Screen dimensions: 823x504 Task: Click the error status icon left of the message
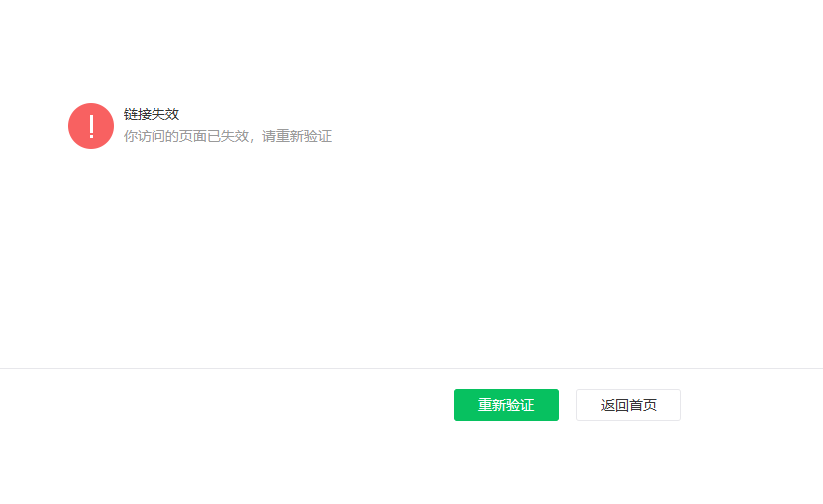91,126
